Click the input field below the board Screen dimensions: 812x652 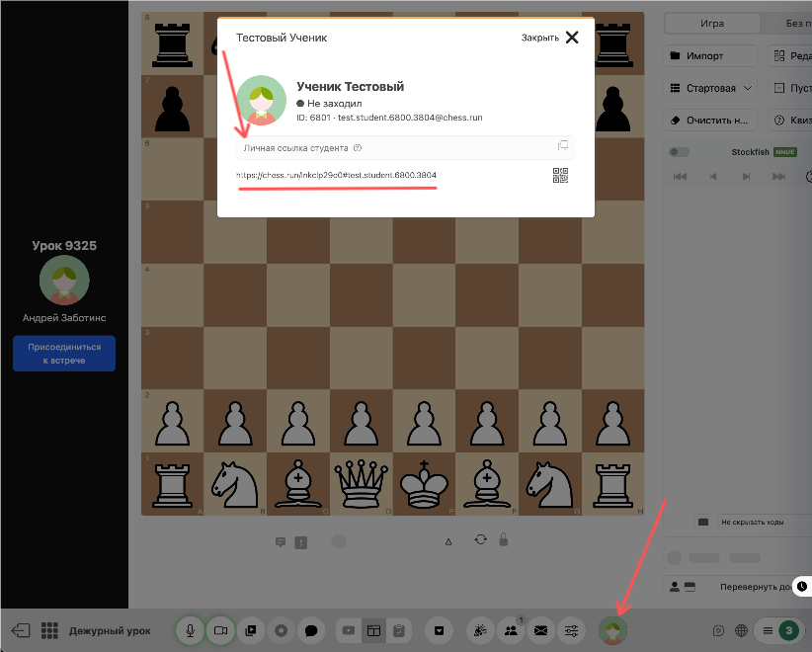[x=381, y=541]
